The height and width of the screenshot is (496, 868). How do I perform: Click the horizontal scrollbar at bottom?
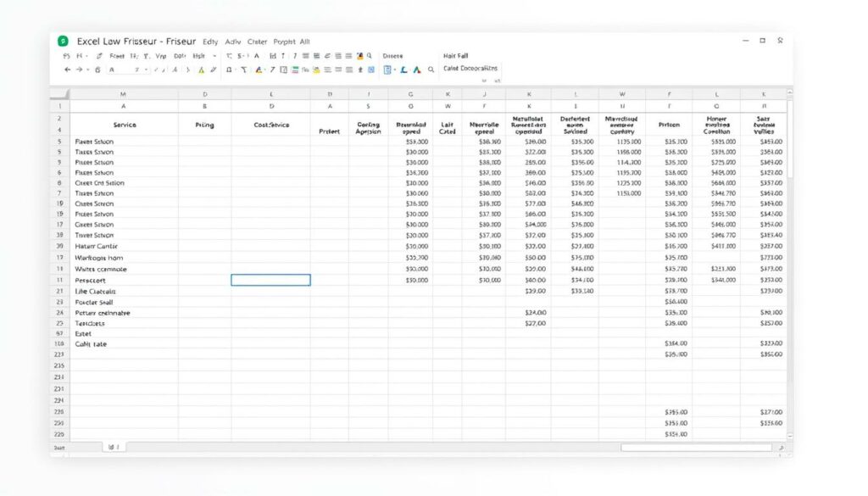[x=696, y=448]
